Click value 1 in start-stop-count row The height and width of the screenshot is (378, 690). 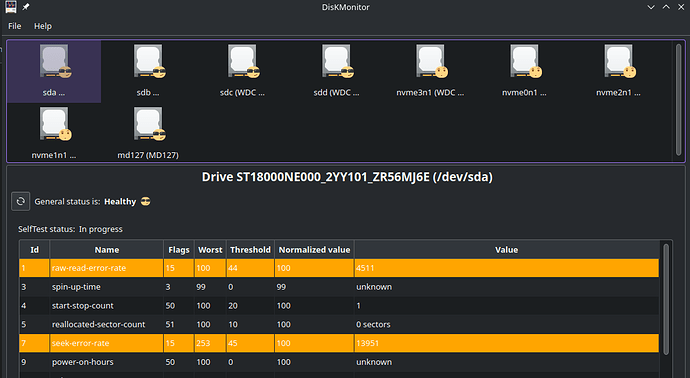(x=358, y=305)
